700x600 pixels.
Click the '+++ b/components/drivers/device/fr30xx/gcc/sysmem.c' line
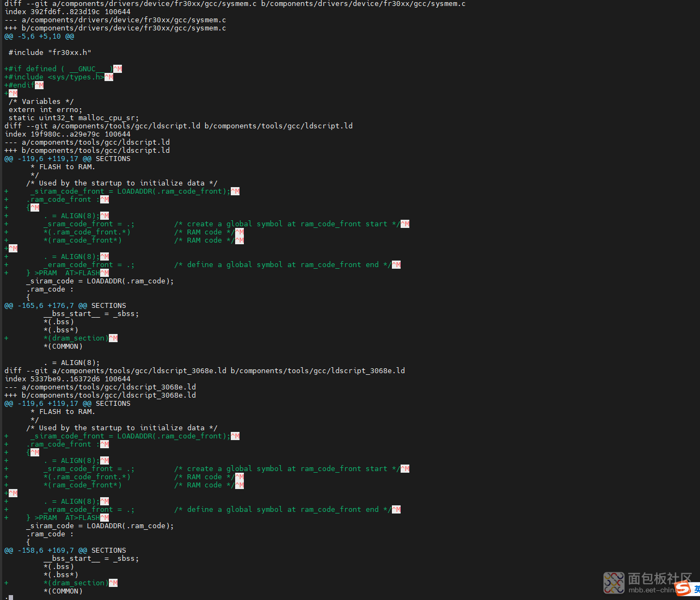pyautogui.click(x=115, y=28)
